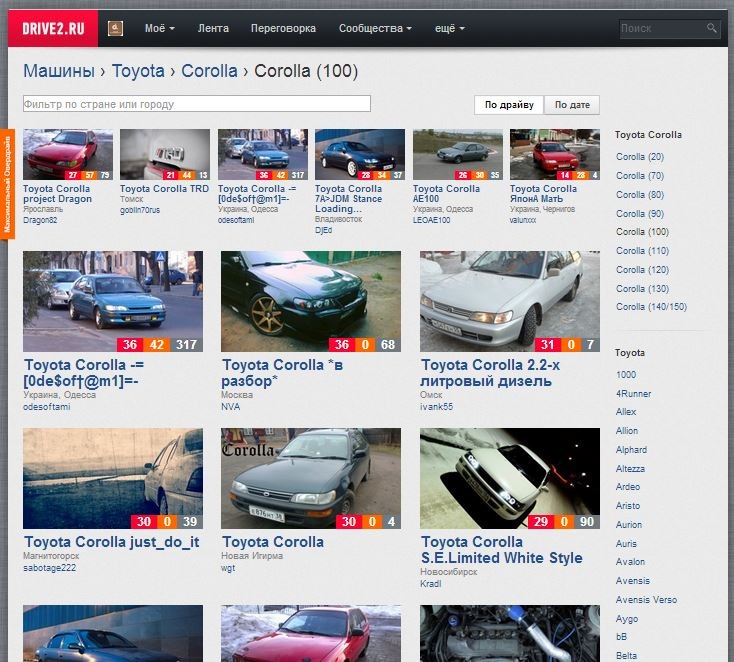Select Corolla (110) in the sidebar
The image size is (734, 662).
(642, 251)
